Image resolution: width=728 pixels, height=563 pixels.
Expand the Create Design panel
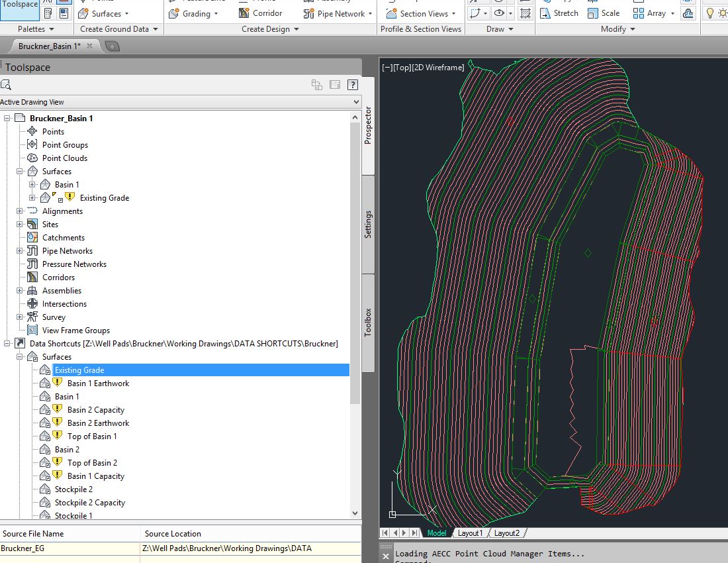[x=270, y=28]
